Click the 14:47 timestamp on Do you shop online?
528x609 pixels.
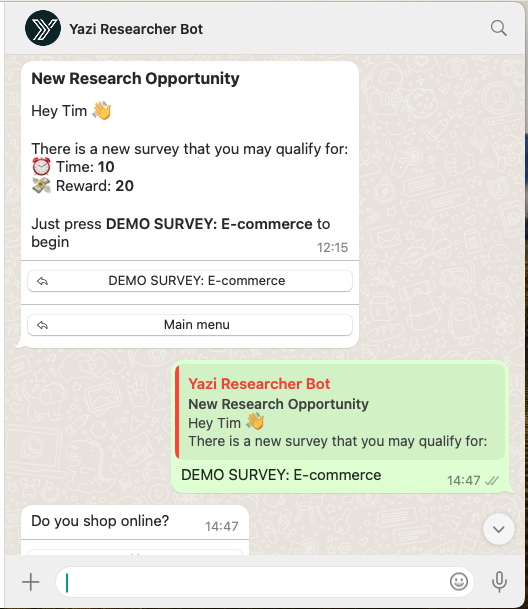[221, 526]
